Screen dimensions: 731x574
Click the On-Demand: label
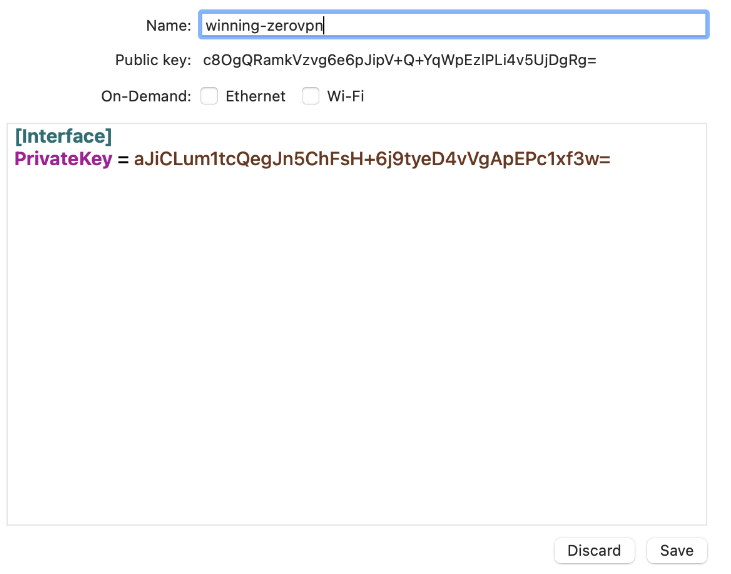pyautogui.click(x=146, y=96)
